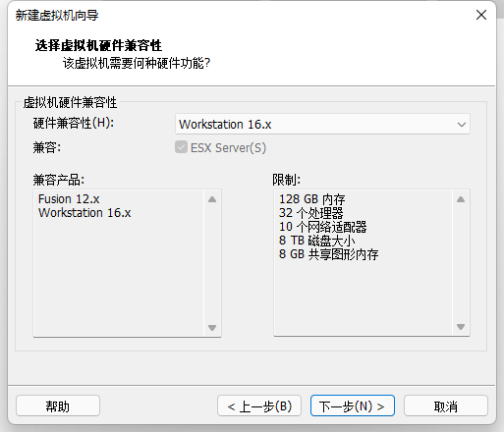
Task: Open help via 帮助 button
Action: pyautogui.click(x=58, y=405)
